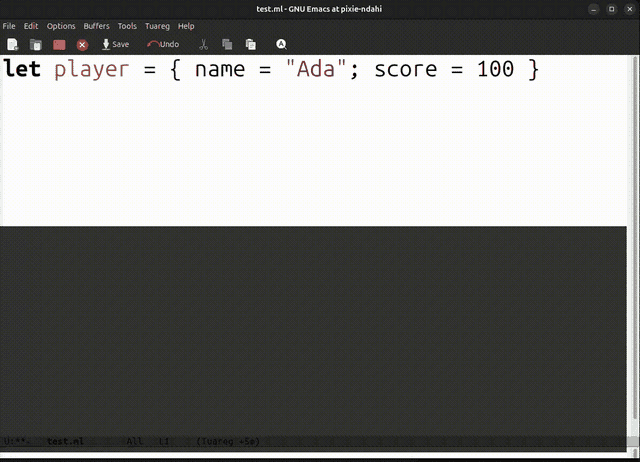Screen dimensions: 640x462
Task: Open the Tools menu
Action: click(x=127, y=26)
